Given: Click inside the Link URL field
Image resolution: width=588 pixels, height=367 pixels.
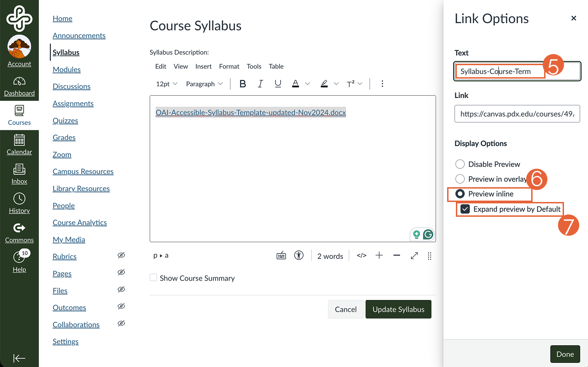Looking at the screenshot, I should (x=516, y=114).
